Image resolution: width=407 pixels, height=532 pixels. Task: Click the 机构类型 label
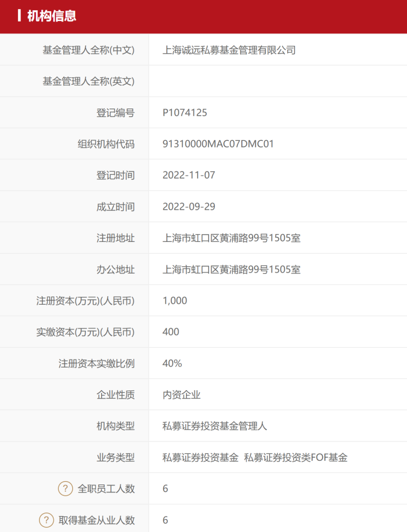pos(116,426)
